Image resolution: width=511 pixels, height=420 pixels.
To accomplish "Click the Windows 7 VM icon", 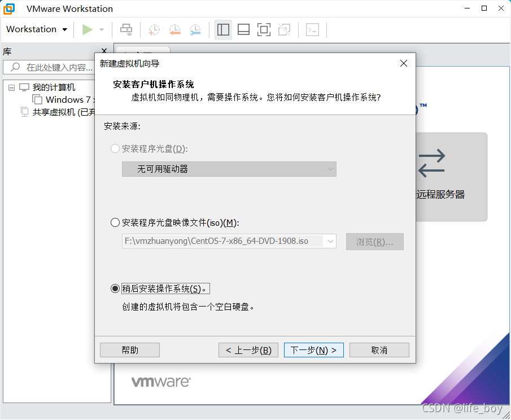I will 37,99.
